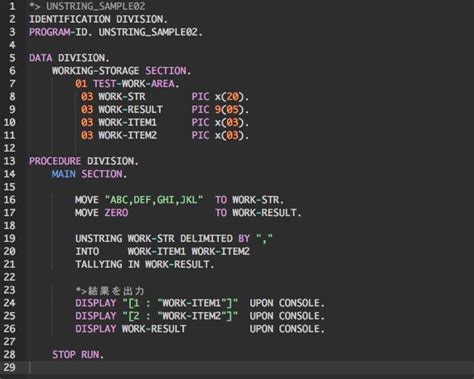Click line number 19 in the gutter
Viewport: 474px width, 379px height.
pos(9,239)
